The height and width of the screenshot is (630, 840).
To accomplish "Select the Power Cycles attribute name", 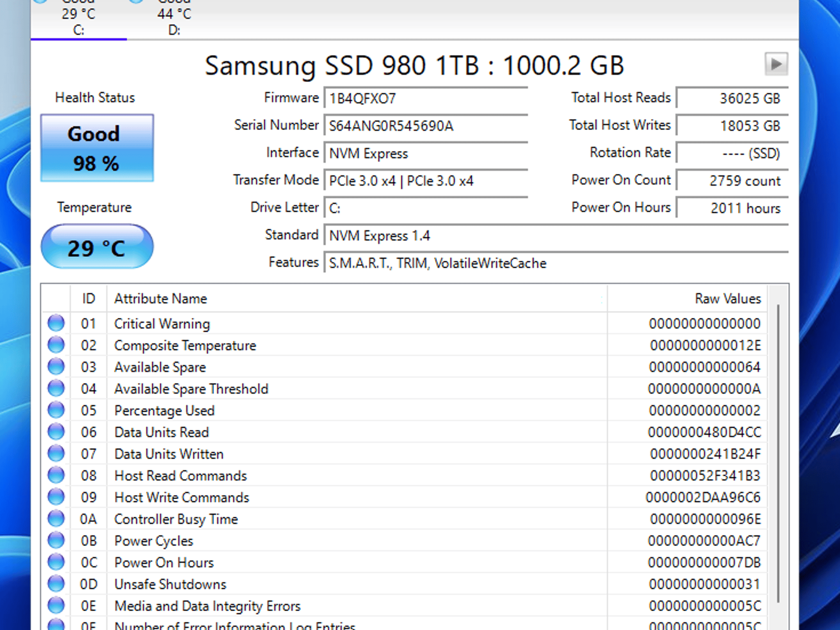I will point(154,541).
